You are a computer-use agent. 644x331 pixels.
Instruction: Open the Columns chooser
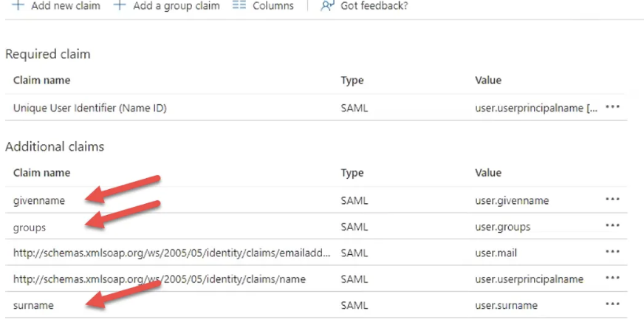263,6
